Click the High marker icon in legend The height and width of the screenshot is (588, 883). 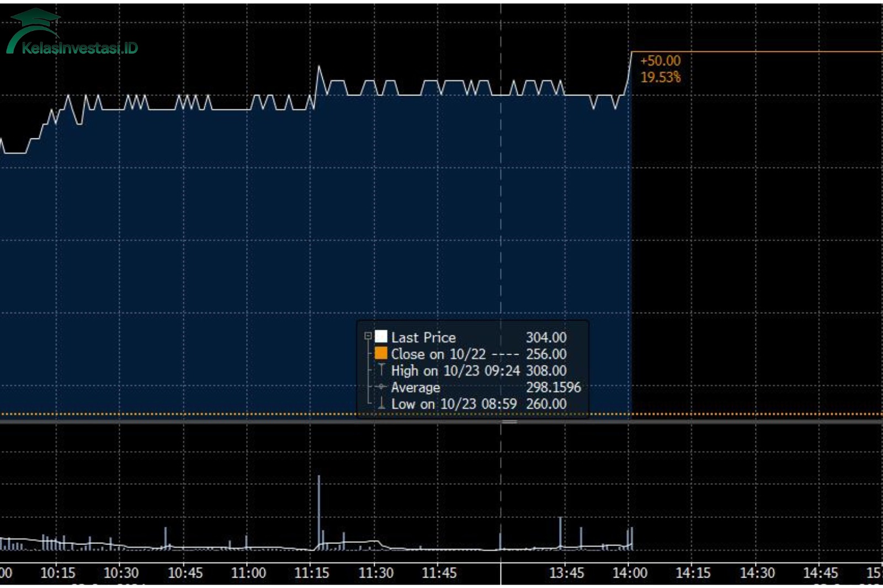pyautogui.click(x=381, y=370)
